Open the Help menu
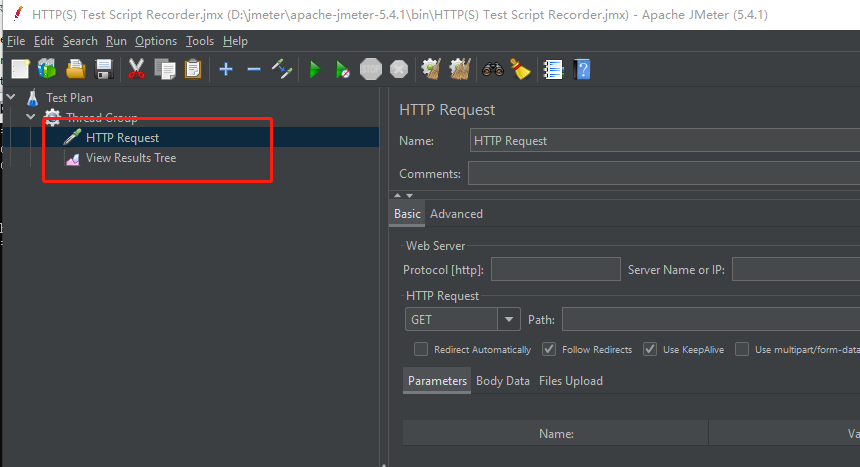The height and width of the screenshot is (467, 860). click(x=235, y=41)
